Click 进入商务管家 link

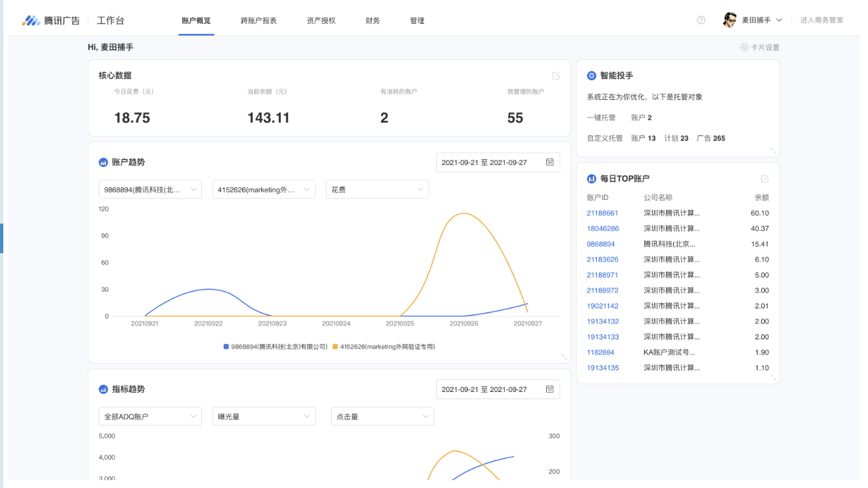pos(821,20)
